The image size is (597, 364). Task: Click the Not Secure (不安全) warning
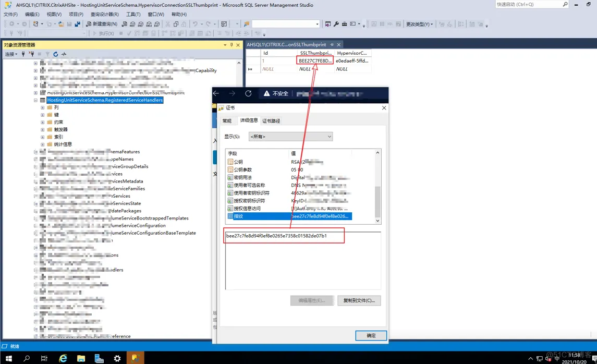(x=276, y=93)
